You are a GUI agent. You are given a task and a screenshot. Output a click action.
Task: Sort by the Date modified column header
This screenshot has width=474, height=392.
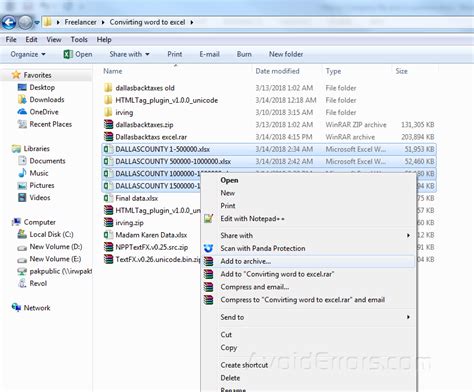[277, 71]
